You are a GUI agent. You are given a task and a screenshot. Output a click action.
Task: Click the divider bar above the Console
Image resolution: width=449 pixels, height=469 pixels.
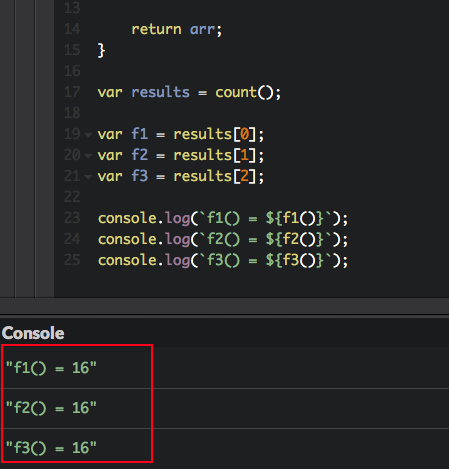tap(224, 306)
